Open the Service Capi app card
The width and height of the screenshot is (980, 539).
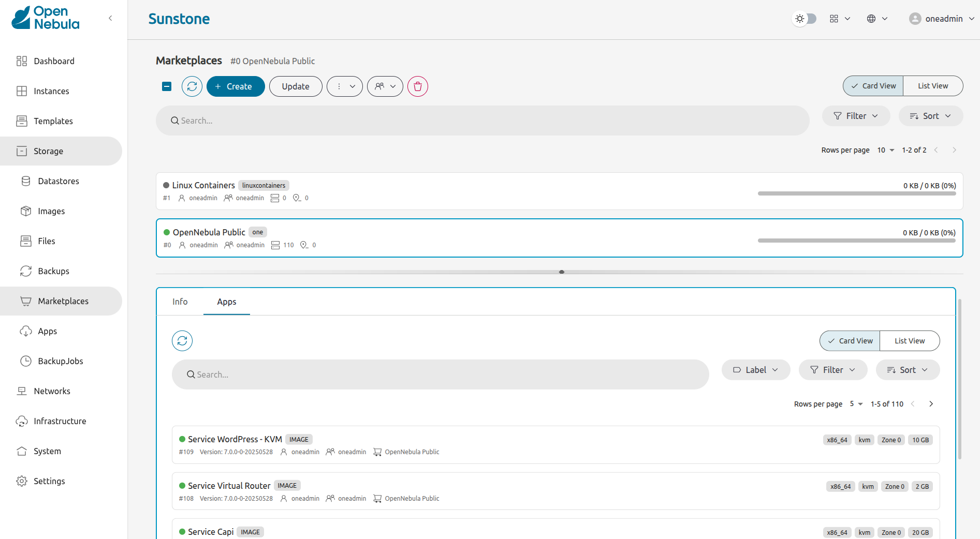click(555, 529)
